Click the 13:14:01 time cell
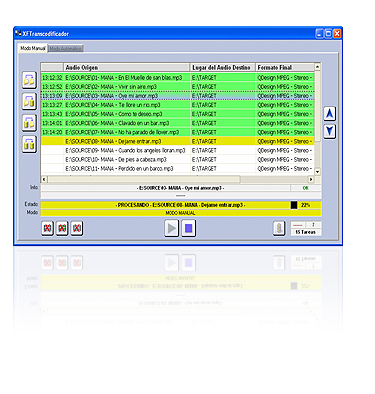This screenshot has height=394, width=375. coord(52,123)
